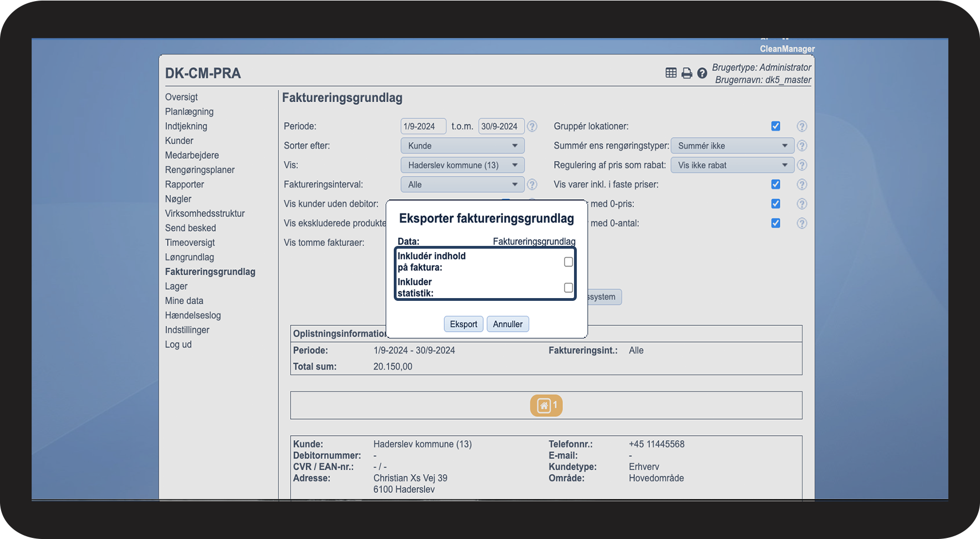Viewport: 980px width, 539px height.
Task: Open Regulering af pris som rabat dropdown
Action: click(x=732, y=165)
